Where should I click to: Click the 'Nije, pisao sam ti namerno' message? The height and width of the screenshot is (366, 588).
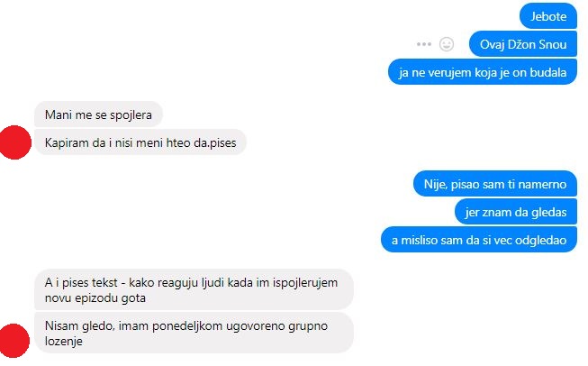[x=495, y=184]
